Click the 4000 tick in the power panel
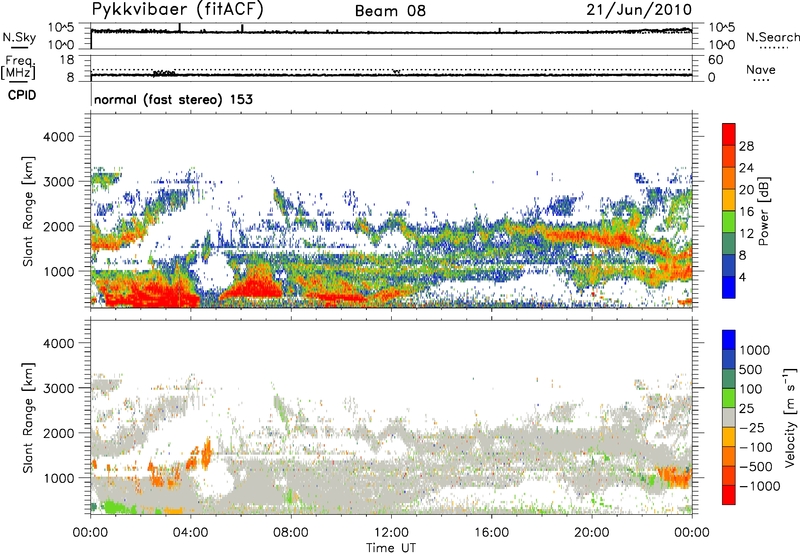 tap(58, 137)
